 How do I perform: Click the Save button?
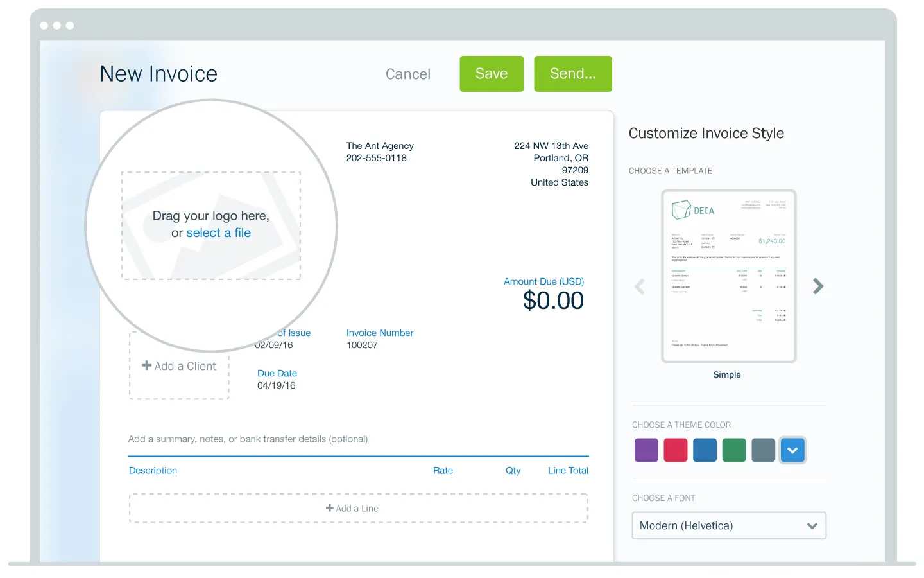(491, 74)
